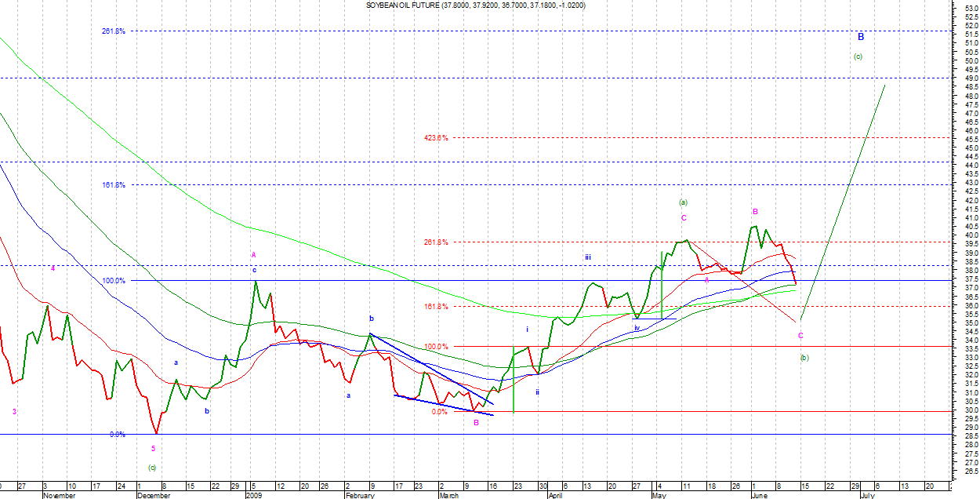Select the red 161.8% extension label
Image resolution: width=980 pixels, height=499 pixels.
click(x=436, y=307)
